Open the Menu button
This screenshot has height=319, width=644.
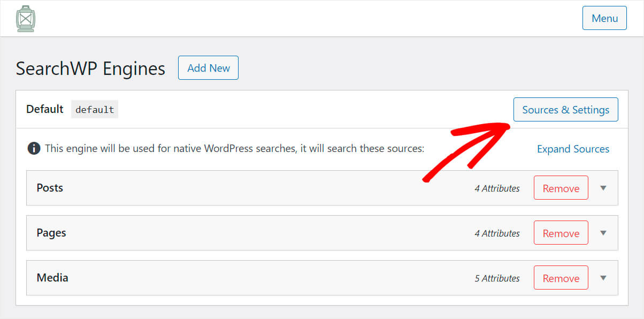(x=604, y=18)
